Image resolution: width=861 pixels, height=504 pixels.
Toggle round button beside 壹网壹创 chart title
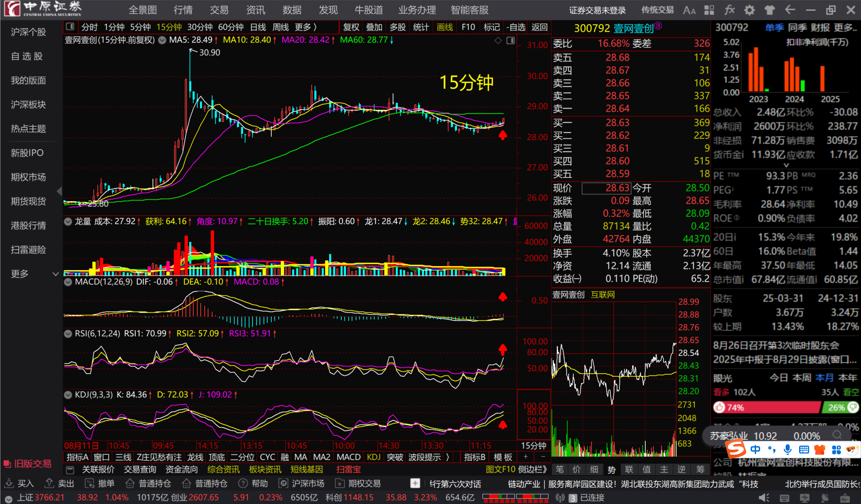162,40
